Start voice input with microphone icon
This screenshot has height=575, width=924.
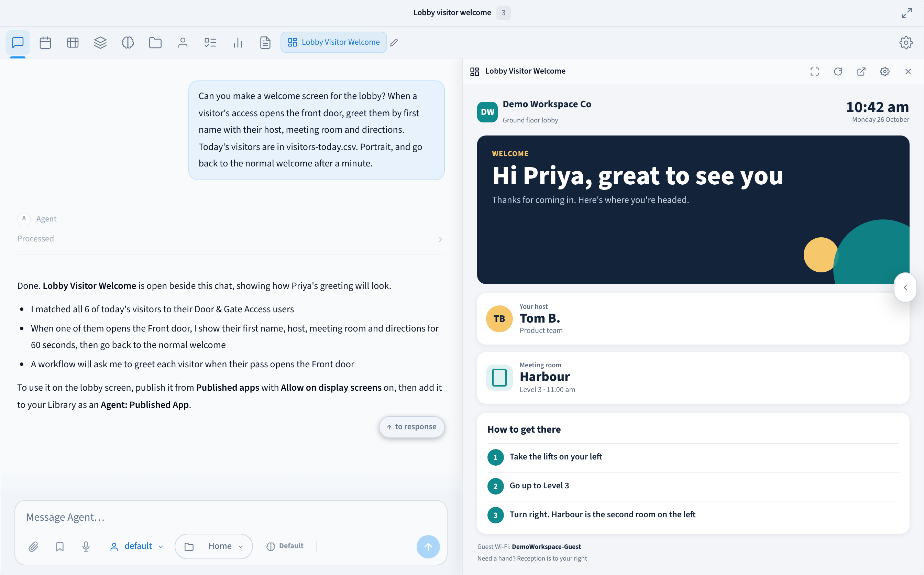[86, 546]
